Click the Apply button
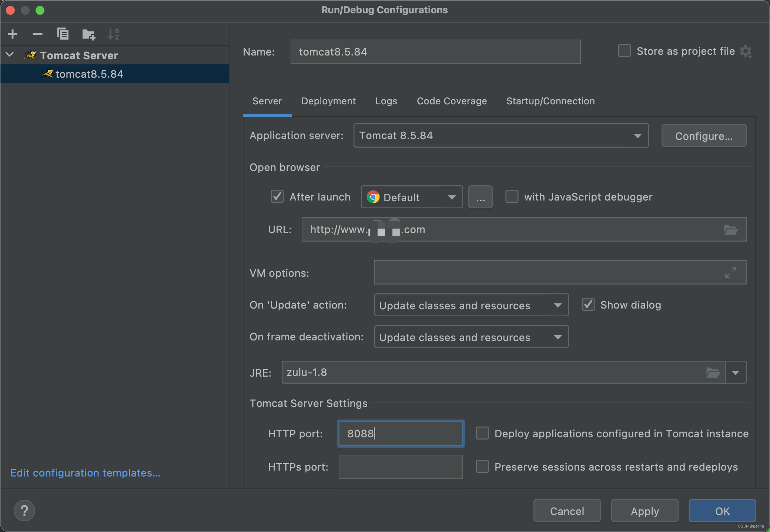 [645, 511]
